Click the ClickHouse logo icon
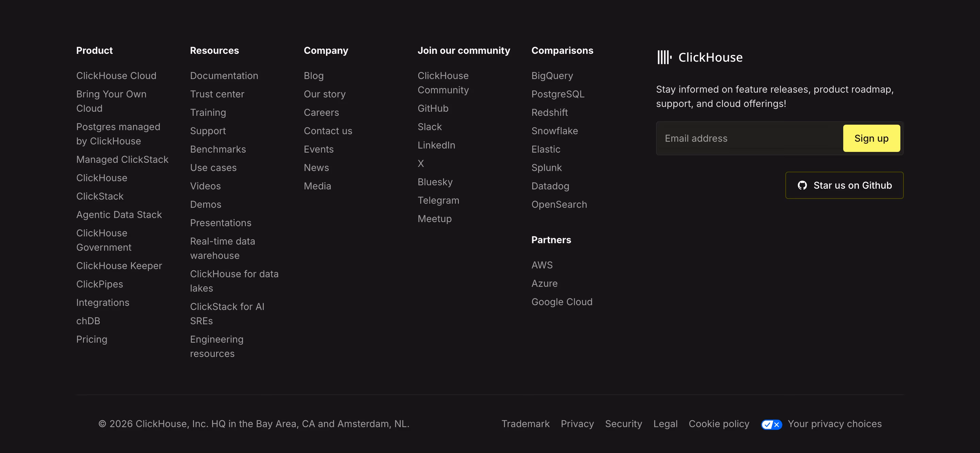Screen dimensions: 980x453 tap(664, 58)
